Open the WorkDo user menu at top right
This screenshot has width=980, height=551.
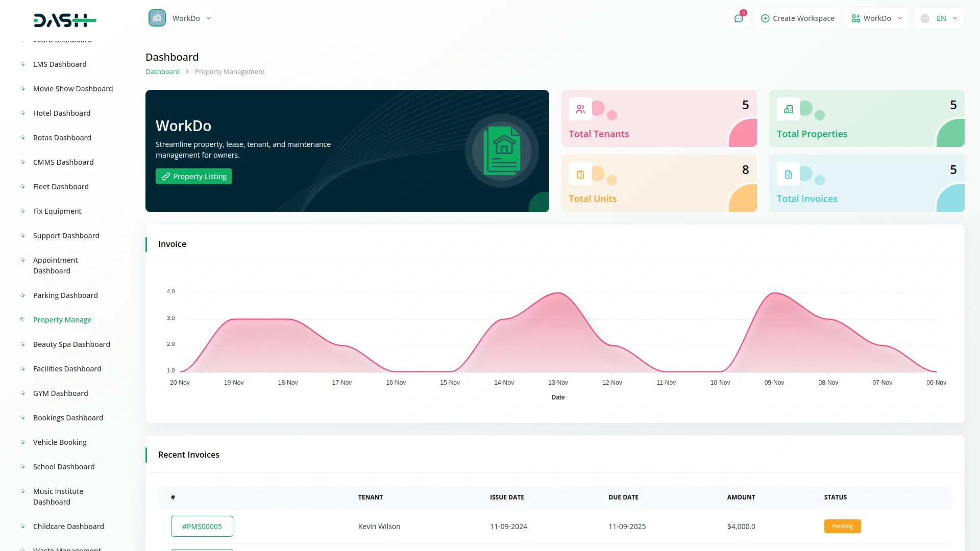(877, 18)
